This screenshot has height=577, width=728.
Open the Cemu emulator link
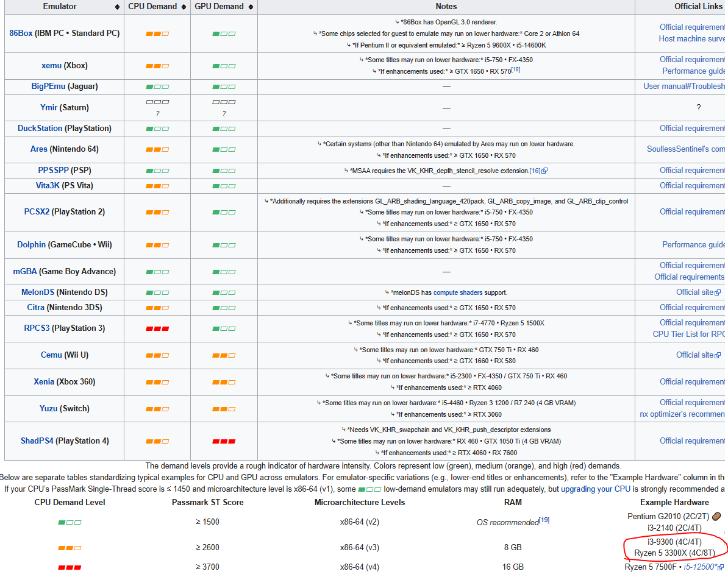(x=51, y=355)
